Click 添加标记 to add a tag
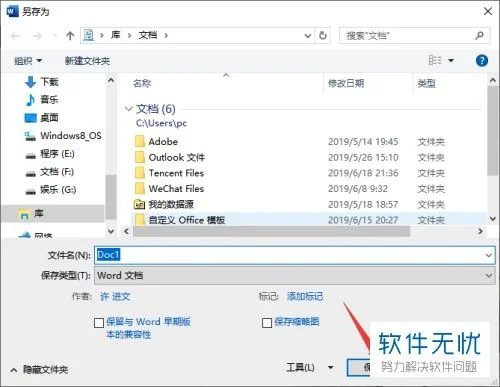This screenshot has width=500, height=387. (x=305, y=296)
